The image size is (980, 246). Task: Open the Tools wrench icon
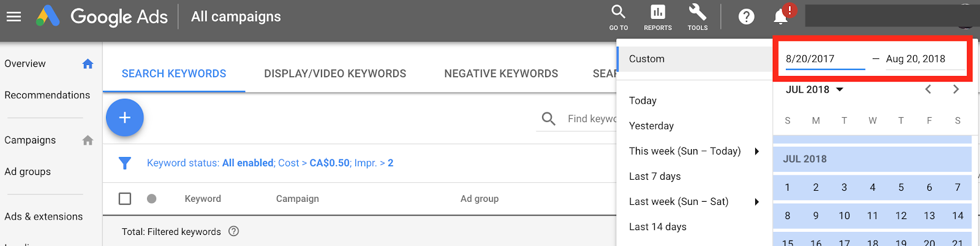click(x=697, y=17)
